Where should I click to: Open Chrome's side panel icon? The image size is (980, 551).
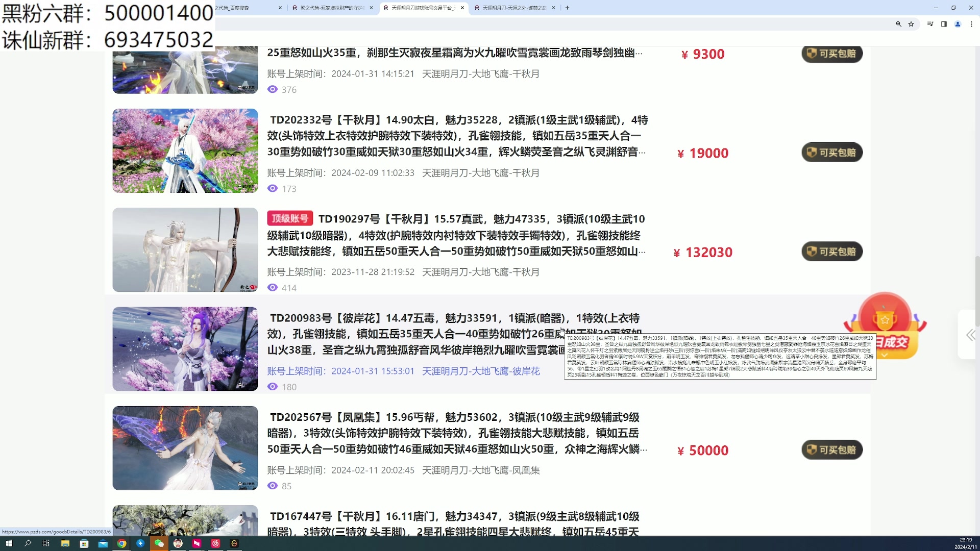tap(944, 24)
